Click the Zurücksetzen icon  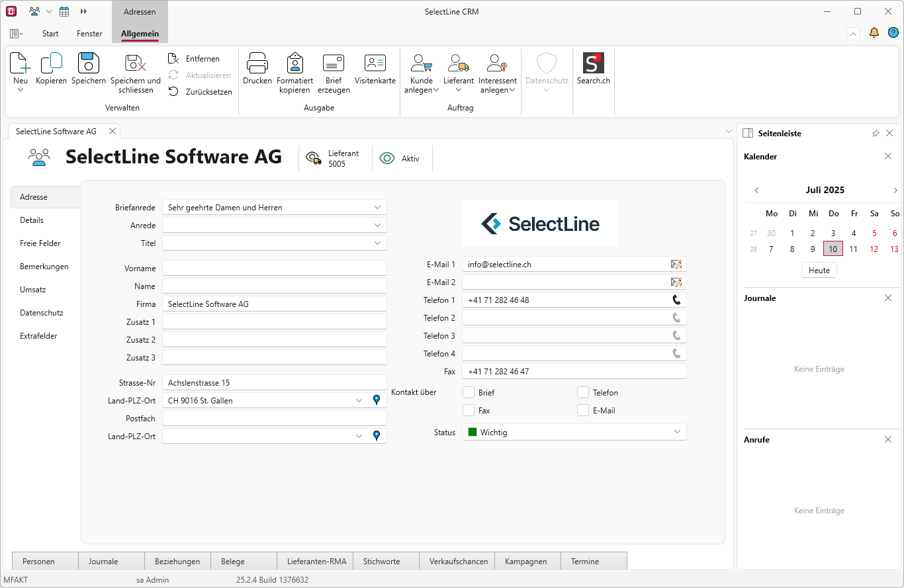pyautogui.click(x=173, y=91)
